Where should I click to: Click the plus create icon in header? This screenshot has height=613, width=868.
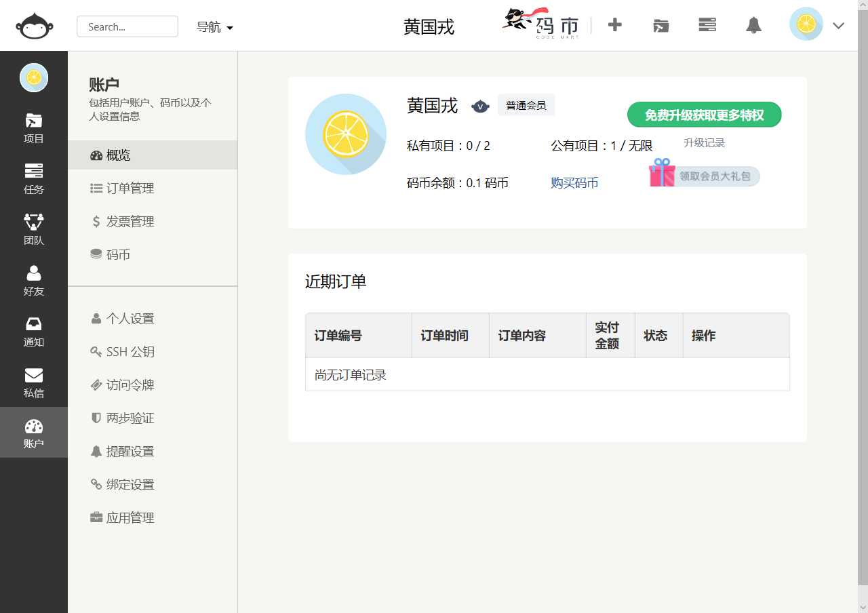coord(614,25)
